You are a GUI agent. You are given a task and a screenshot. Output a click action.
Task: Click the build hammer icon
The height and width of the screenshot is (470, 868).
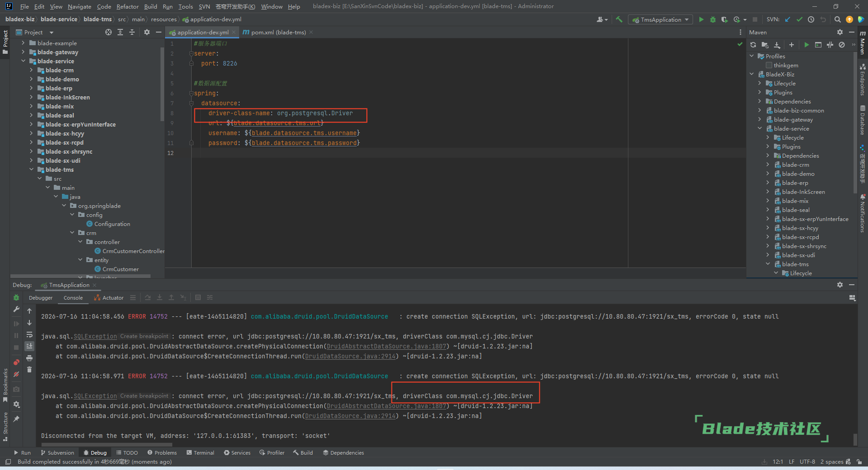click(x=619, y=19)
